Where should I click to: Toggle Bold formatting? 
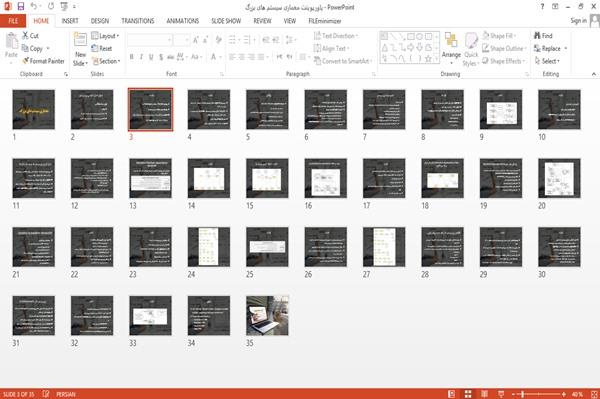click(x=132, y=57)
